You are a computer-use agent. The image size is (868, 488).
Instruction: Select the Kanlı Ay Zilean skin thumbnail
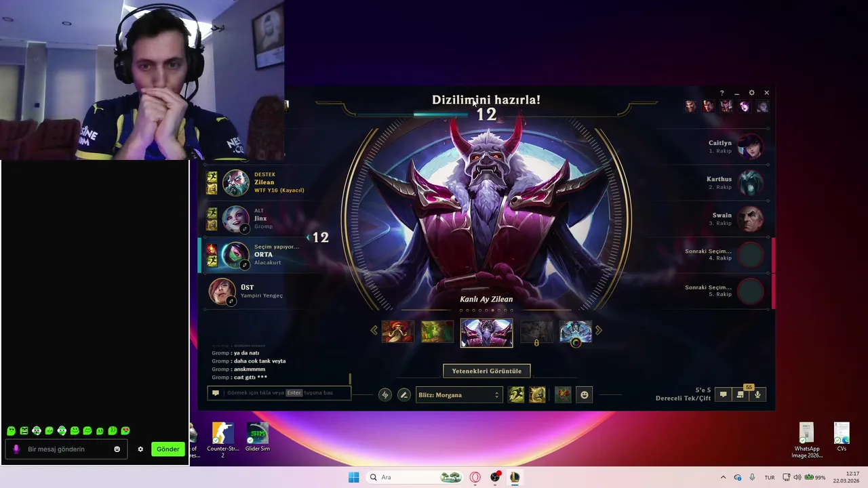pos(487,332)
